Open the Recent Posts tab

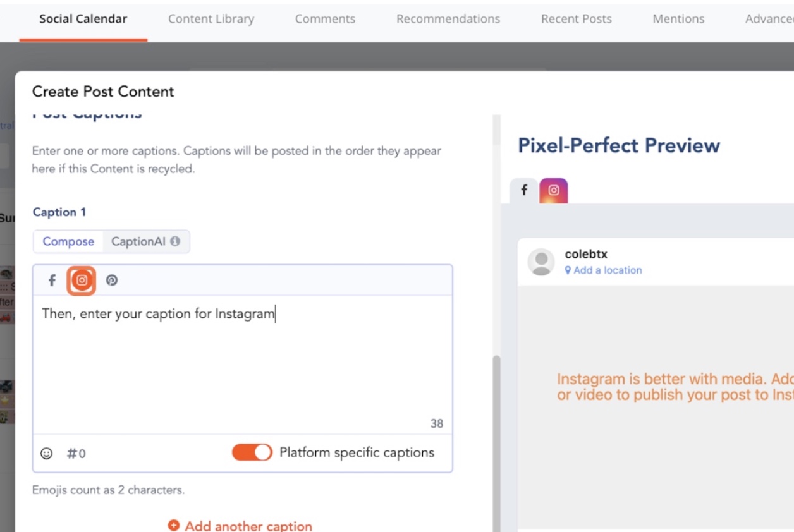click(x=577, y=19)
